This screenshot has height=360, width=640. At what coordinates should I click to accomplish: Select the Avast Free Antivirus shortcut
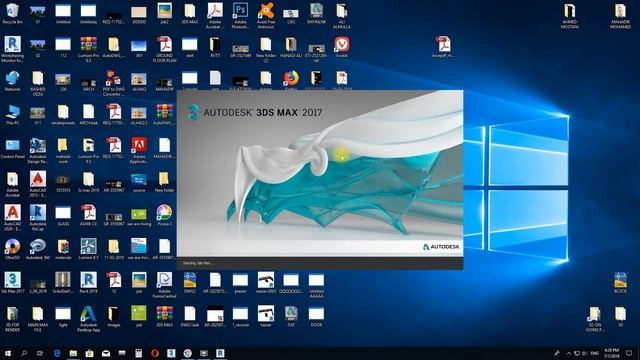[x=266, y=16]
